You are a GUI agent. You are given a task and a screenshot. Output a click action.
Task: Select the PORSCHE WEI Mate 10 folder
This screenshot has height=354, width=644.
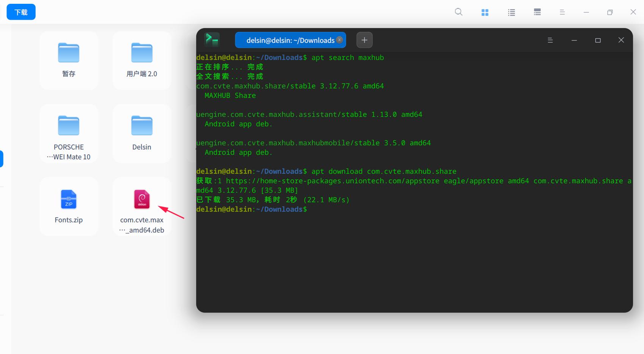tap(69, 133)
